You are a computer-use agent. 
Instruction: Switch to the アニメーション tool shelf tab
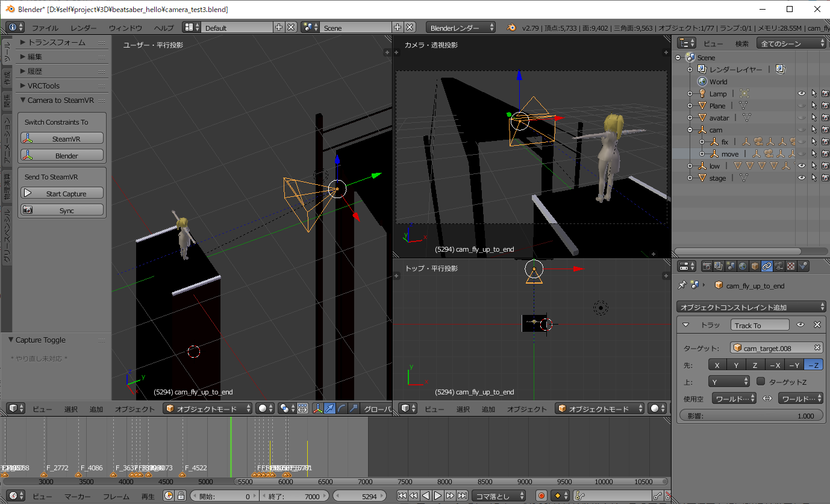coord(7,141)
